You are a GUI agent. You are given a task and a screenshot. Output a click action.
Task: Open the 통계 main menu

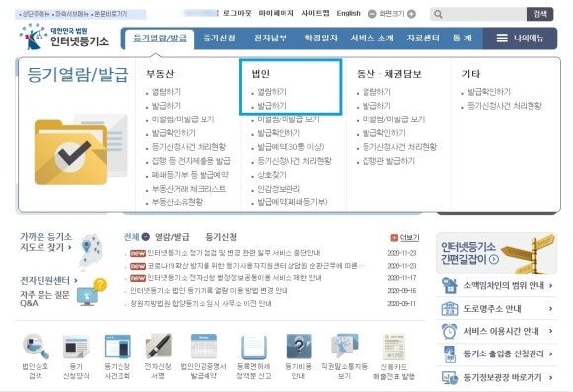(462, 38)
